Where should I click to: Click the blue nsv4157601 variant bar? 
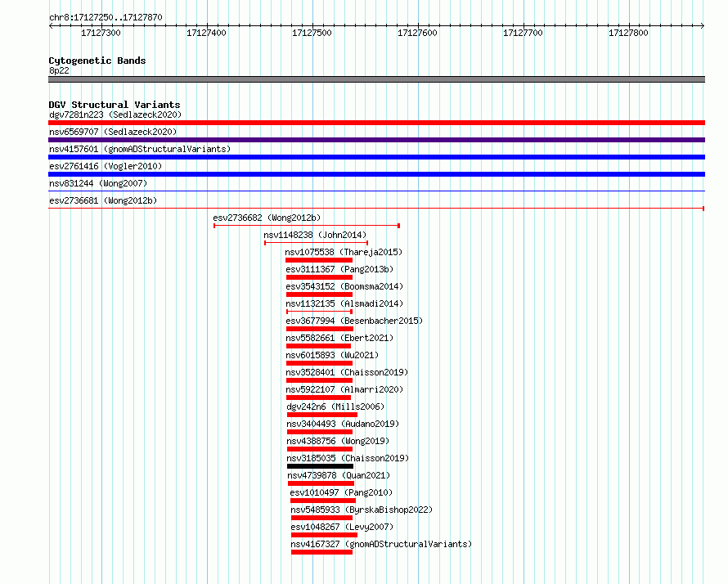[376, 157]
